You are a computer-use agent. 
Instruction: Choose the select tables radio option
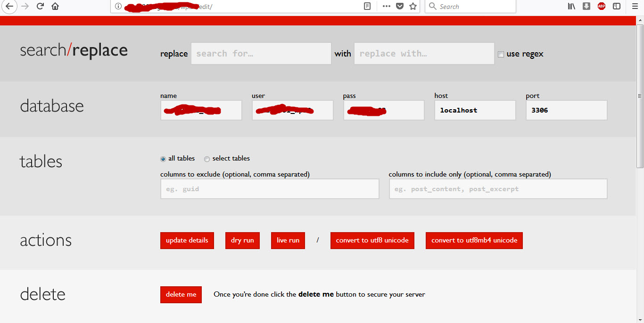(207, 159)
